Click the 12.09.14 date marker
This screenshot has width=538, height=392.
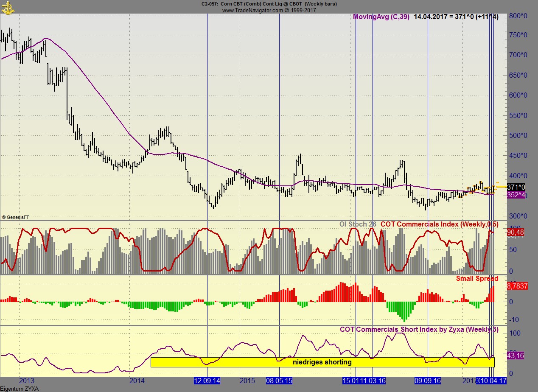pos(207,381)
